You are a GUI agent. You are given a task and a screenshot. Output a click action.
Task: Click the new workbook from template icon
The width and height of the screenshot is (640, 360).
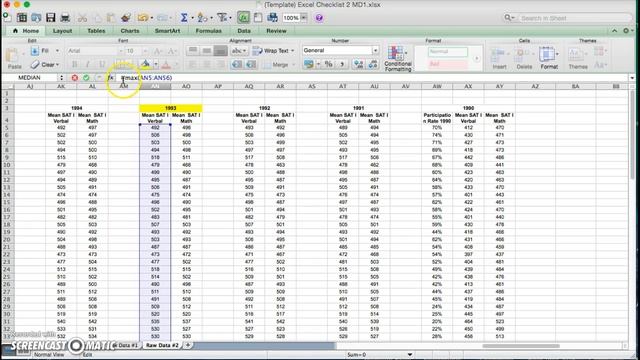(22, 18)
